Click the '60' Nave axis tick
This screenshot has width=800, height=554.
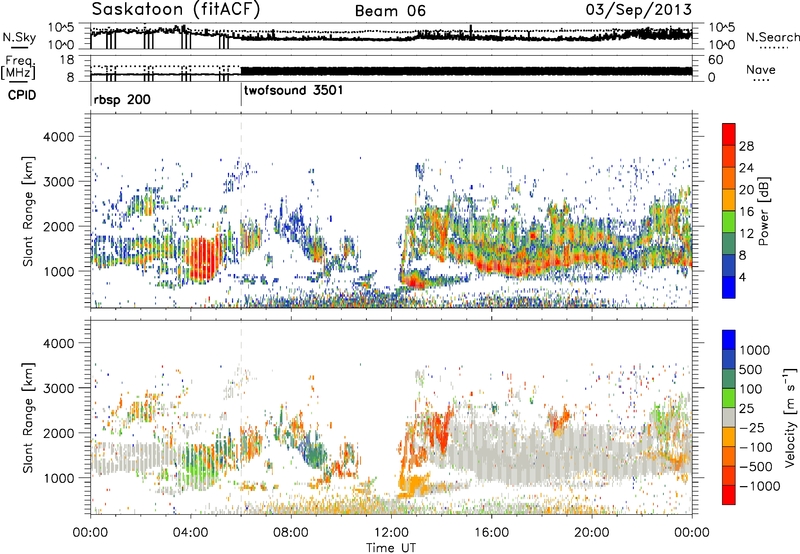point(716,60)
